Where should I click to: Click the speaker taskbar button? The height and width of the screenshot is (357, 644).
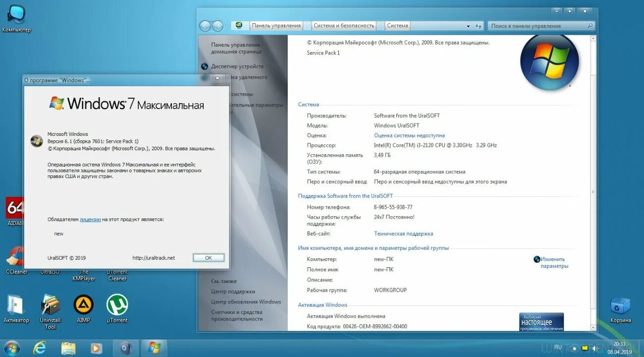125,348
